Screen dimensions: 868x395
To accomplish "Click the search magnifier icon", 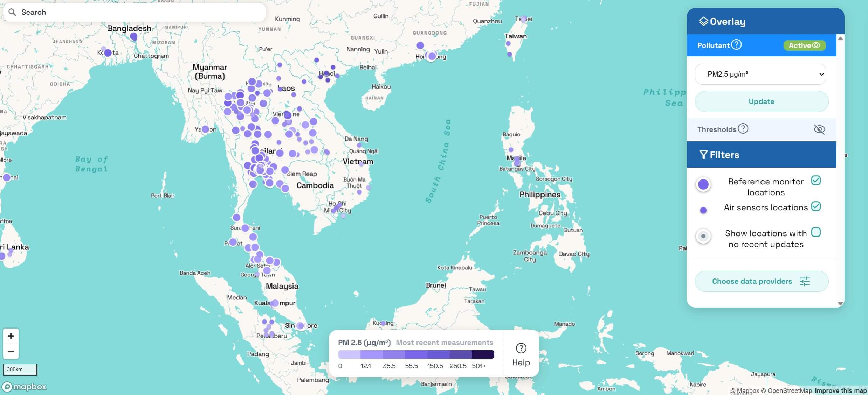I will coord(13,12).
